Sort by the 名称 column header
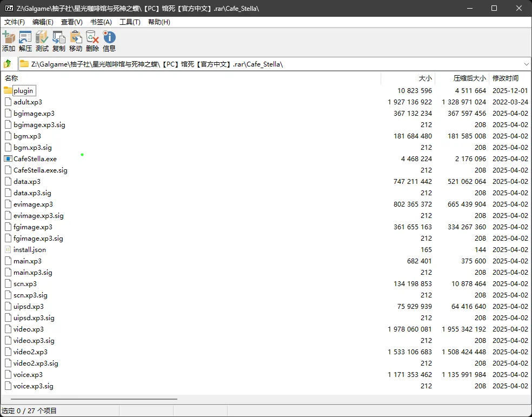 (191, 78)
